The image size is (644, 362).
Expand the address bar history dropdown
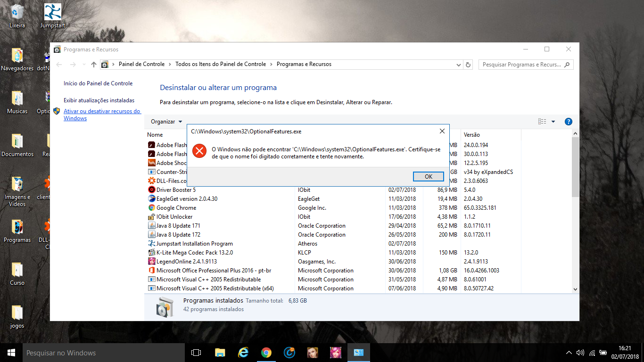click(458, 65)
